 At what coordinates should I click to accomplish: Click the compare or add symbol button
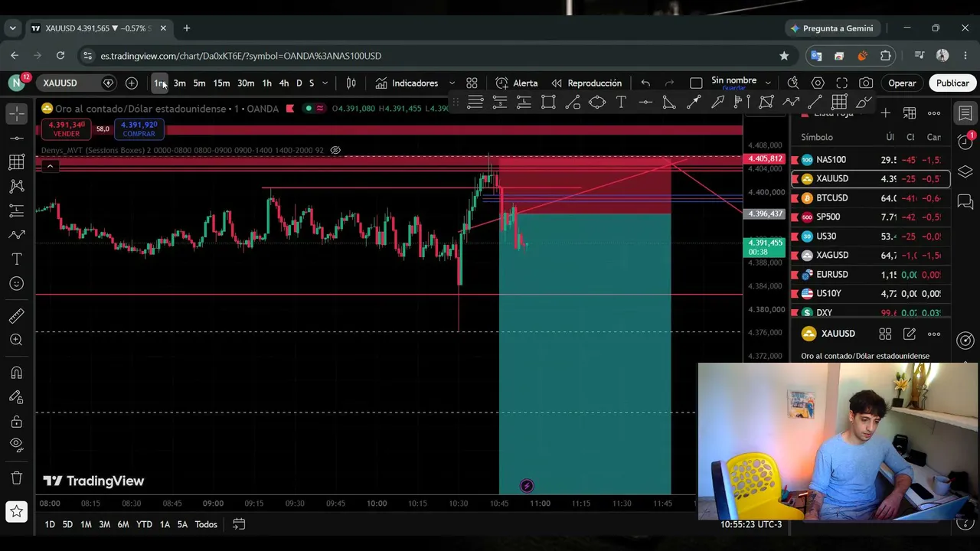coord(132,83)
